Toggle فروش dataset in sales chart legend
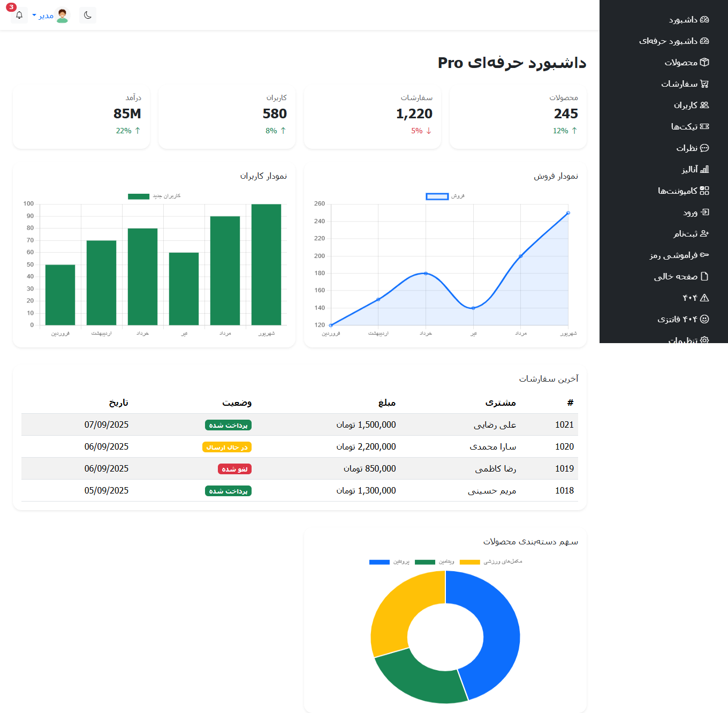 (437, 196)
